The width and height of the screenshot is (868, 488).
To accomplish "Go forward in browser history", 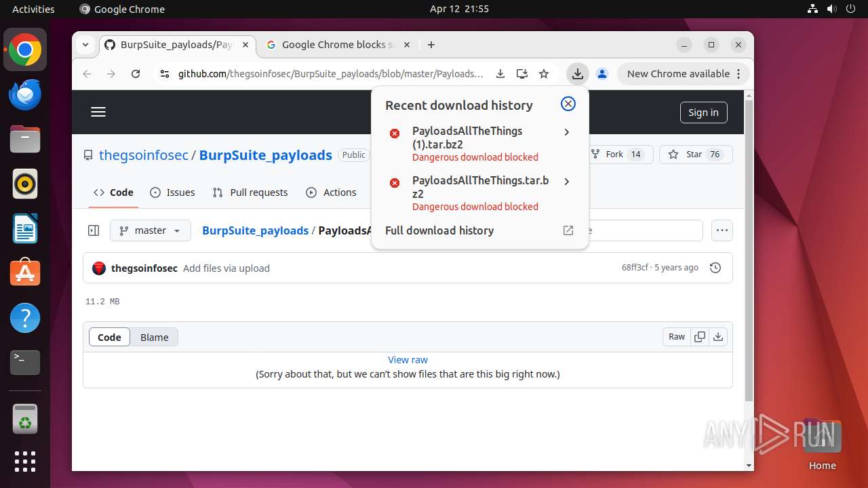I will pyautogui.click(x=111, y=74).
